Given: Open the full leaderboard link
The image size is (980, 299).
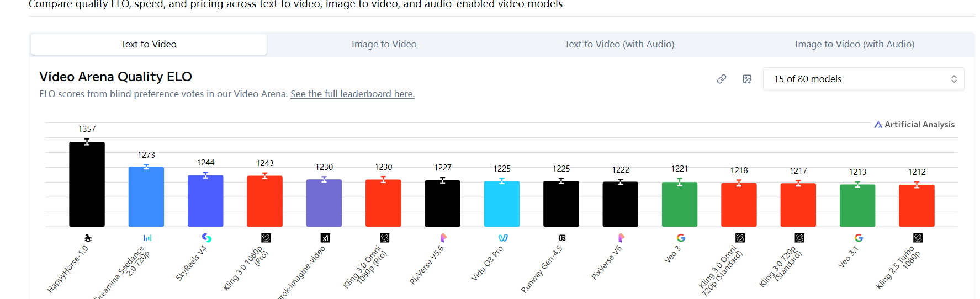Looking at the screenshot, I should (x=352, y=94).
